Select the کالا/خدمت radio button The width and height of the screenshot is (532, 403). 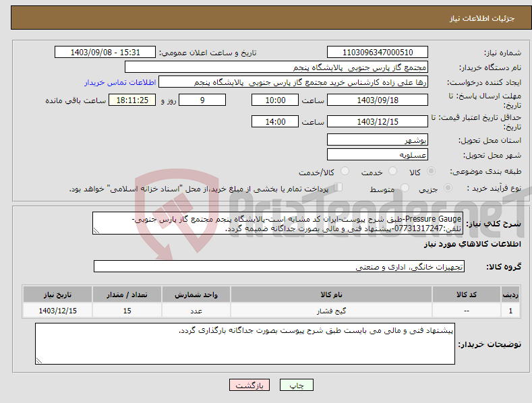click(345, 171)
